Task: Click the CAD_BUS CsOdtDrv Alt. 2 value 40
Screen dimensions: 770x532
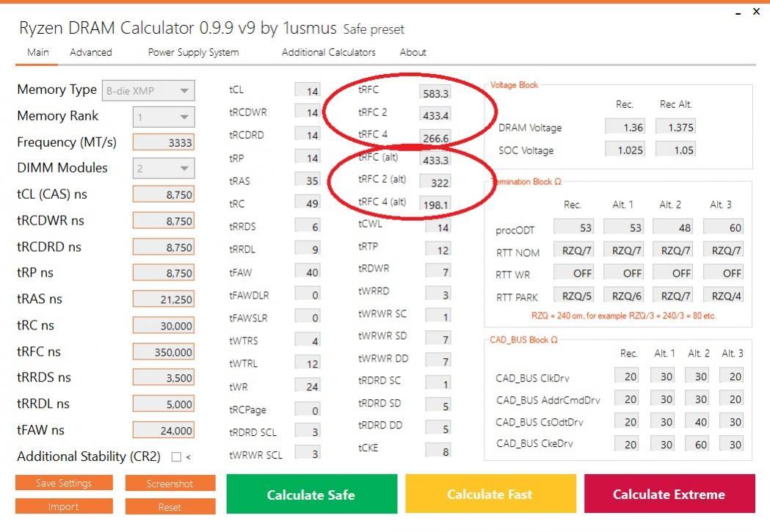Action: click(x=697, y=421)
